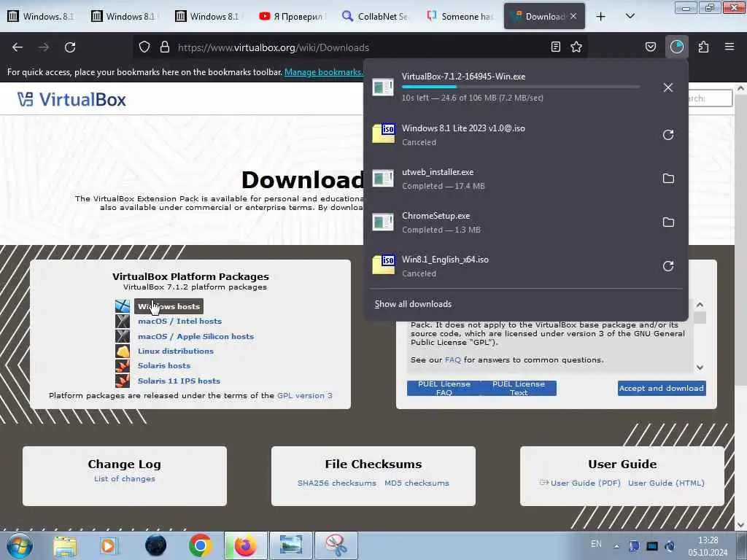Open Windows Start button
The image size is (747, 560).
point(20,545)
